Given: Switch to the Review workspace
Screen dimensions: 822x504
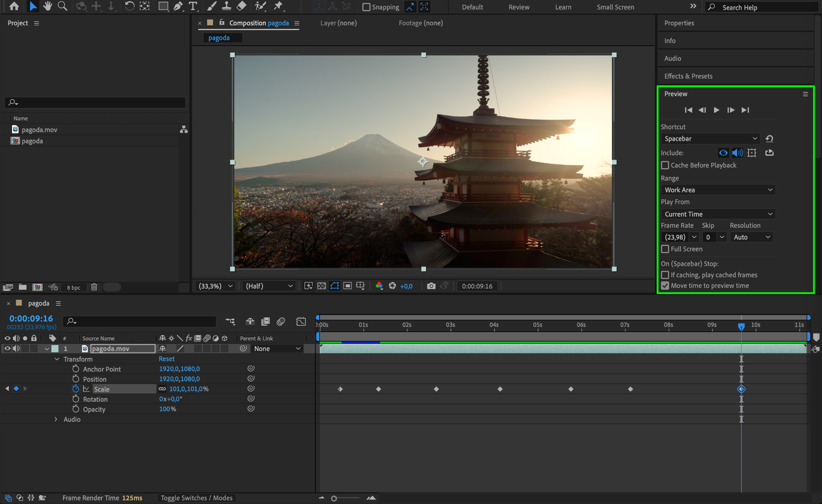Looking at the screenshot, I should [519, 7].
